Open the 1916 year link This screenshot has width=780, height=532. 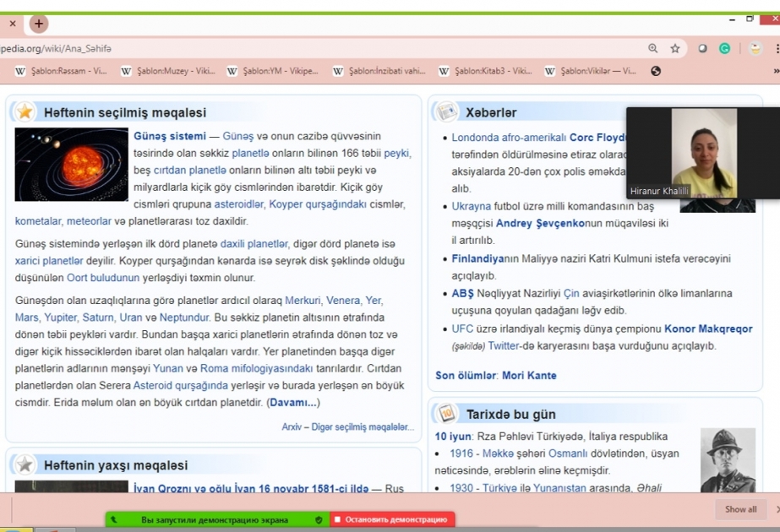(x=461, y=453)
